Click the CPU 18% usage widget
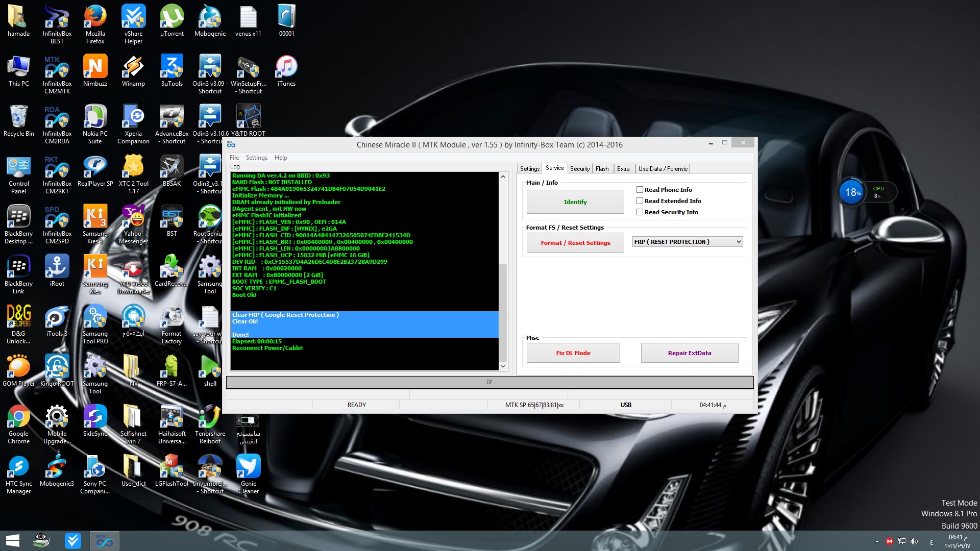Viewport: 980px width, 551px height. click(x=867, y=192)
